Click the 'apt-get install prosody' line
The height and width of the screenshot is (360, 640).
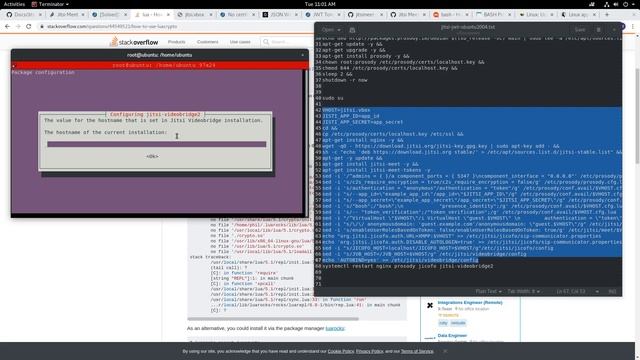point(366,56)
